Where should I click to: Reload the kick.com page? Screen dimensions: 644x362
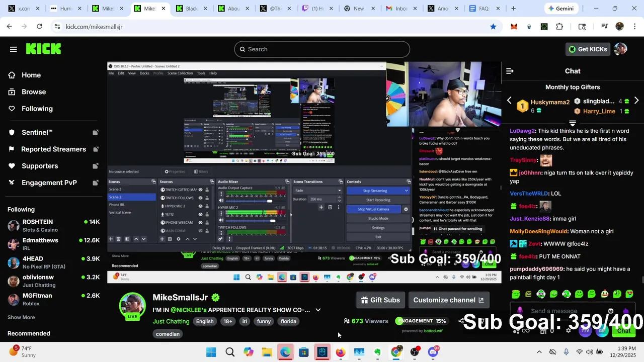[x=39, y=27]
